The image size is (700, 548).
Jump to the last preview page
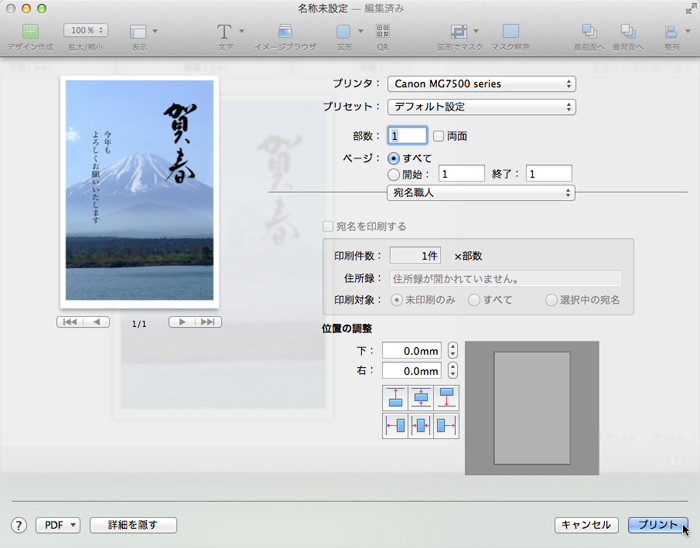click(208, 322)
